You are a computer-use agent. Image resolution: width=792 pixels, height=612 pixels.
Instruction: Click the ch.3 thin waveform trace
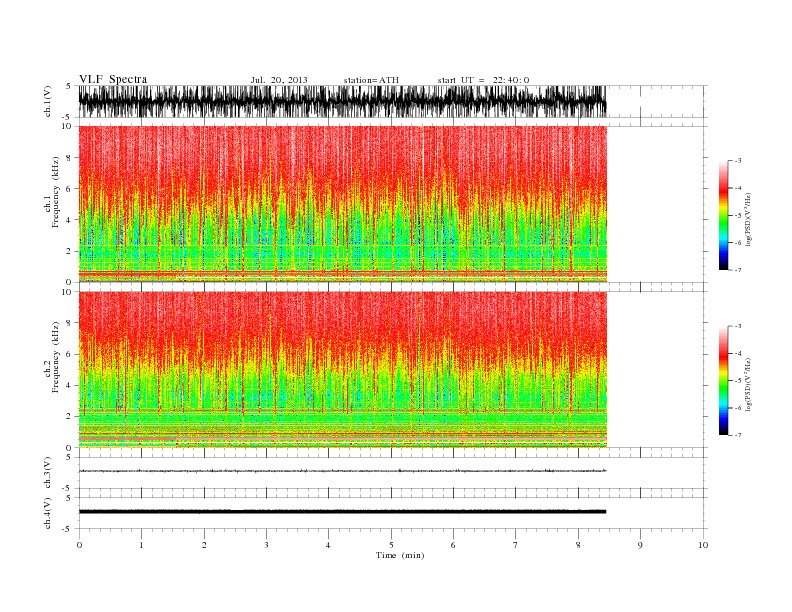(x=342, y=471)
